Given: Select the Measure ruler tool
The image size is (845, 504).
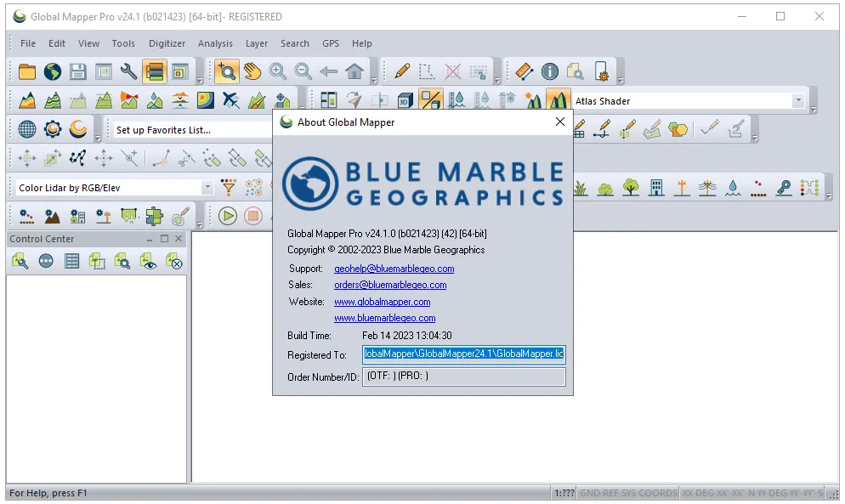Looking at the screenshot, I should point(525,71).
